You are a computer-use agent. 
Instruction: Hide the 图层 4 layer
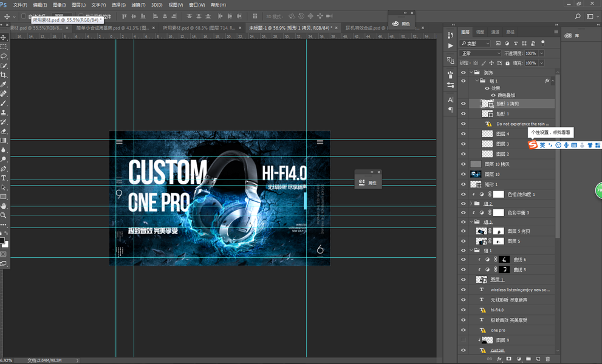463,134
